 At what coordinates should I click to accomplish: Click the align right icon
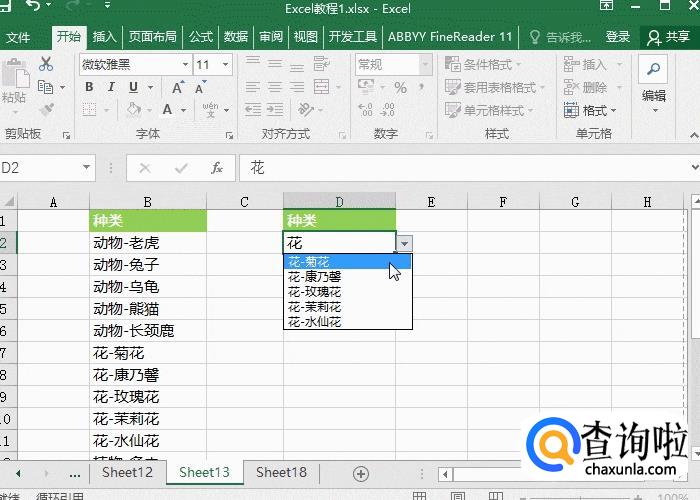tap(296, 87)
